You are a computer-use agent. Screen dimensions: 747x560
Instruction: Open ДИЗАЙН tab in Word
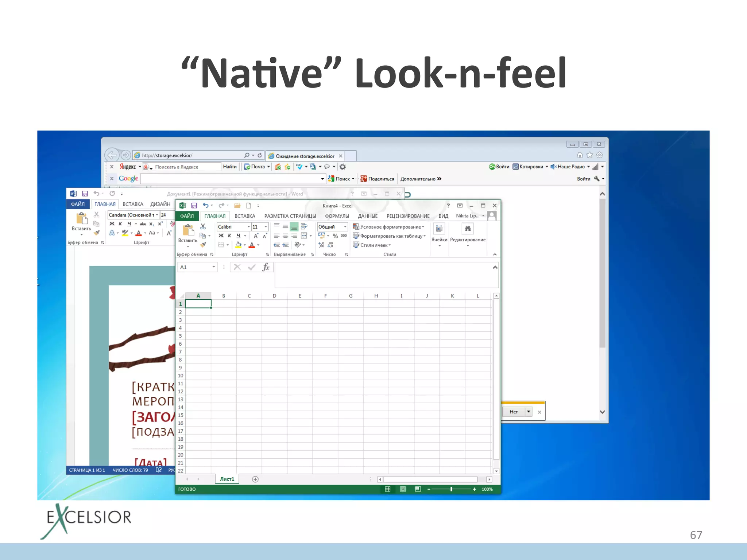(160, 204)
